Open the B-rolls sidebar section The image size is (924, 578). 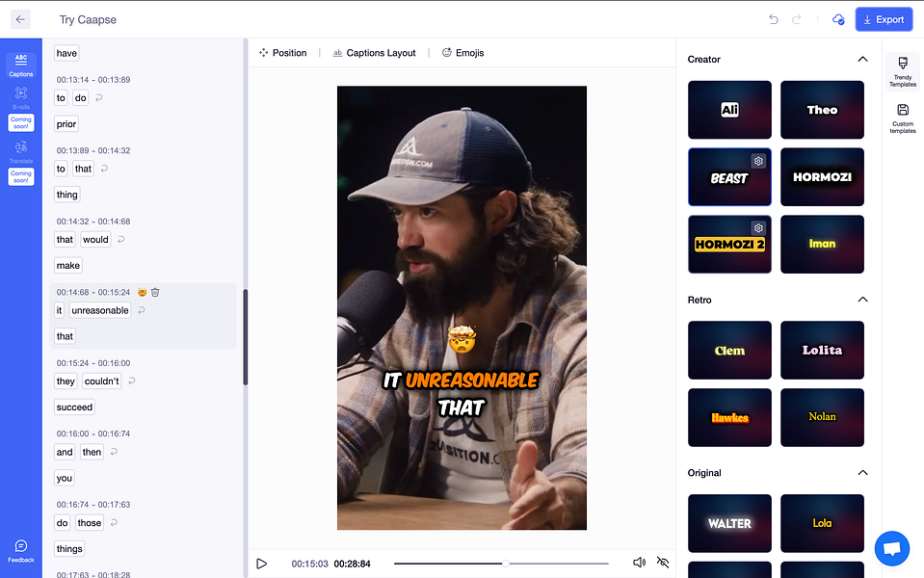[20, 97]
